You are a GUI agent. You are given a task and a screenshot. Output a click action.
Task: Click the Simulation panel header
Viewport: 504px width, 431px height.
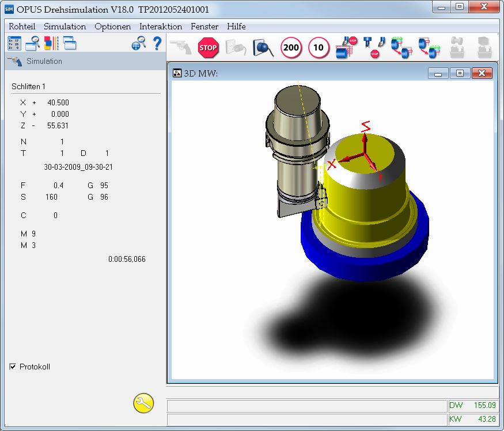(x=85, y=61)
